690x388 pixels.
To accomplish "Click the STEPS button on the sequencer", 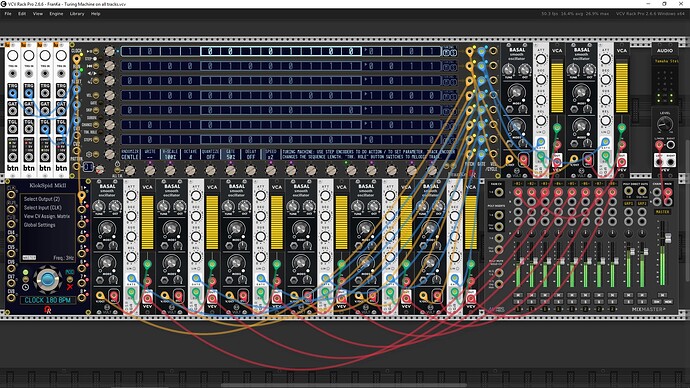I will coord(96,140).
